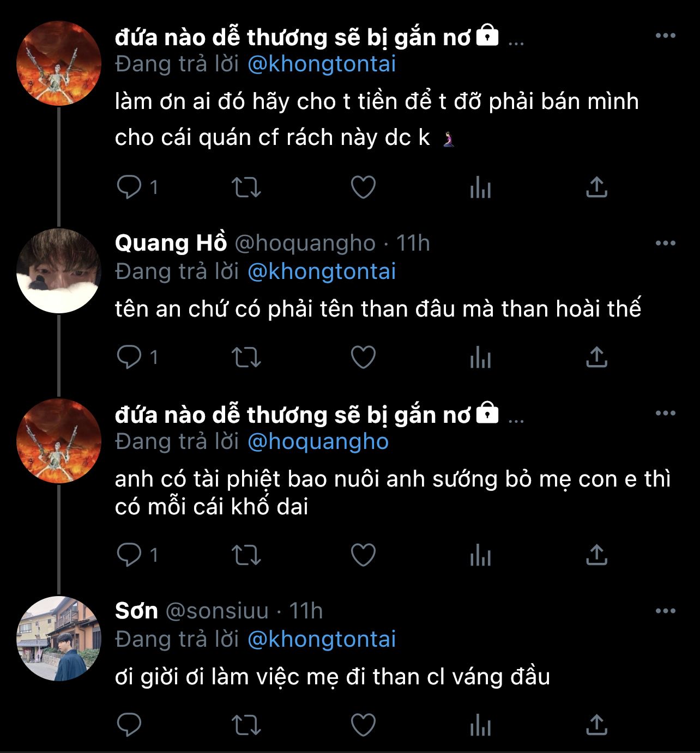
Task: Like the first tweet about coffee shop
Action: tap(363, 187)
